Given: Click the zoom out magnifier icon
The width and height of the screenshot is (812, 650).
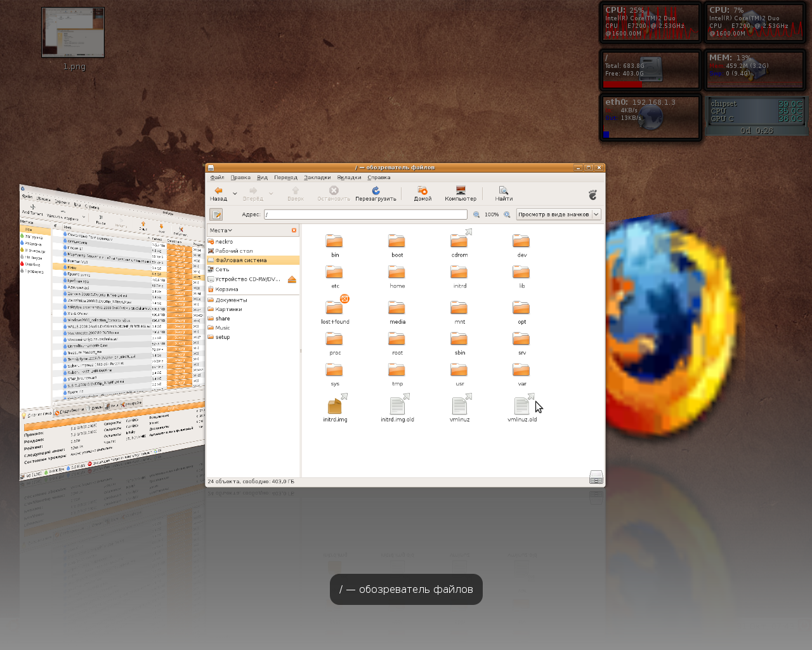Looking at the screenshot, I should (x=476, y=215).
